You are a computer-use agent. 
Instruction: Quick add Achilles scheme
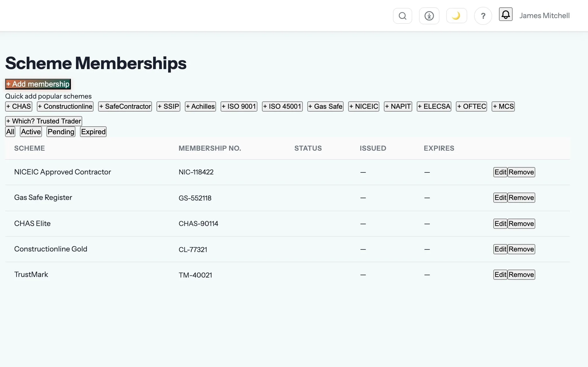click(x=200, y=106)
